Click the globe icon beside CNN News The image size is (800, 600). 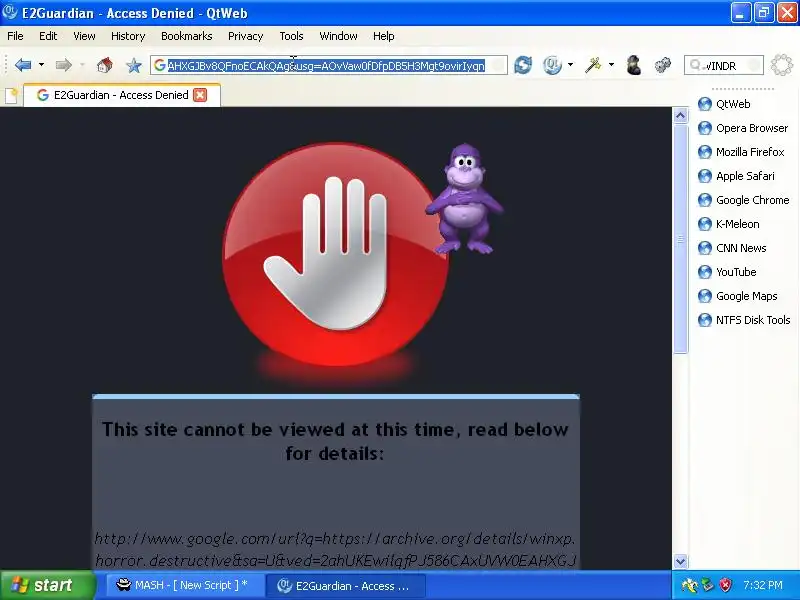(x=705, y=248)
